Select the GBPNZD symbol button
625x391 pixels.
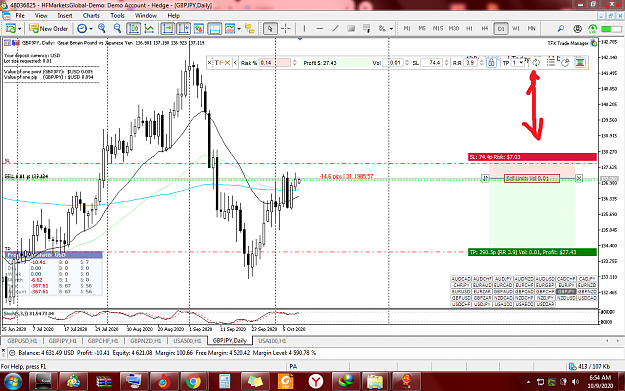[587, 292]
